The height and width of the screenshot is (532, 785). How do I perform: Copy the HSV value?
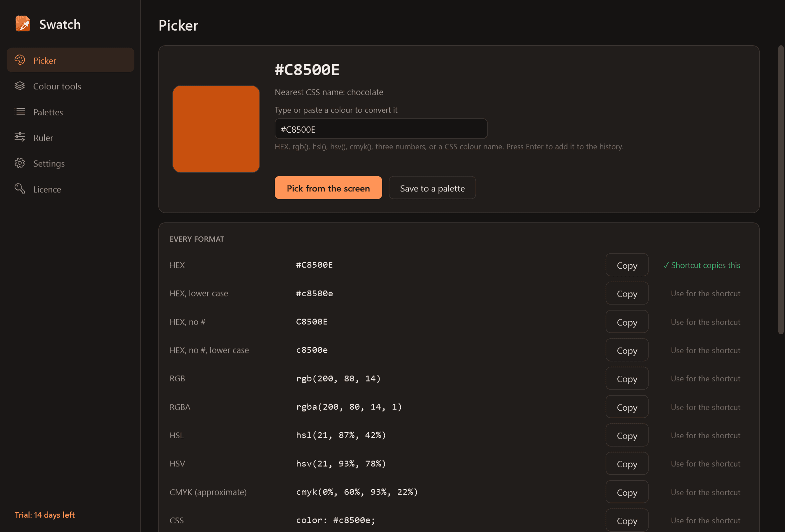point(627,464)
